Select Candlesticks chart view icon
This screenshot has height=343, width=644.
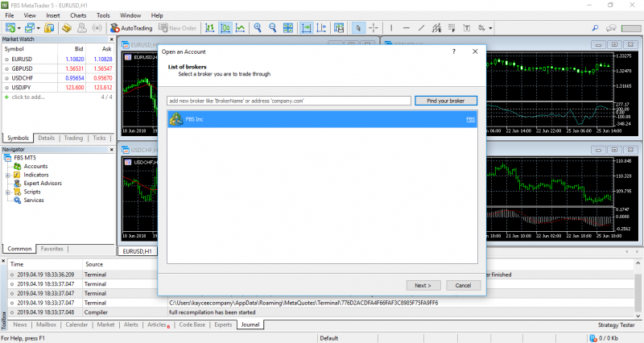pyautogui.click(x=225, y=28)
